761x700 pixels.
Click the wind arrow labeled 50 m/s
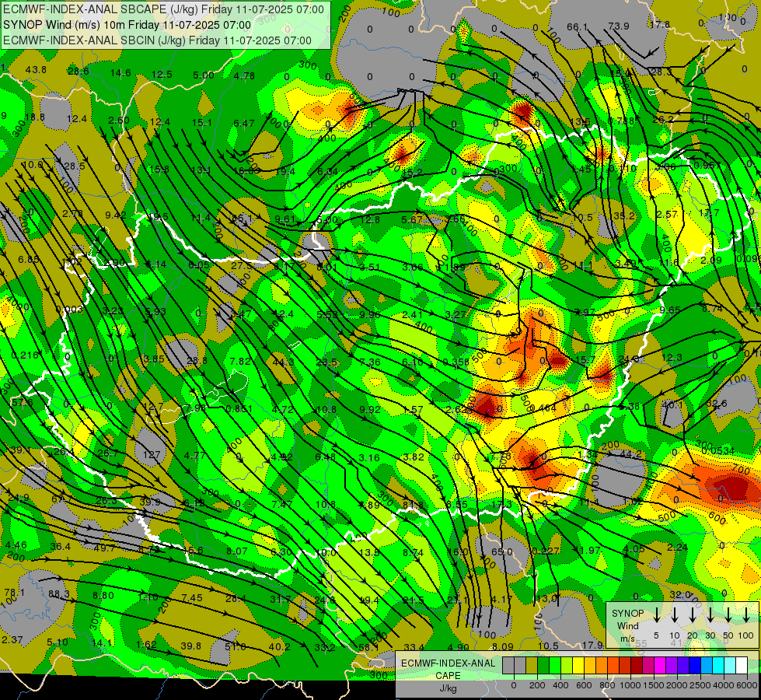728,615
